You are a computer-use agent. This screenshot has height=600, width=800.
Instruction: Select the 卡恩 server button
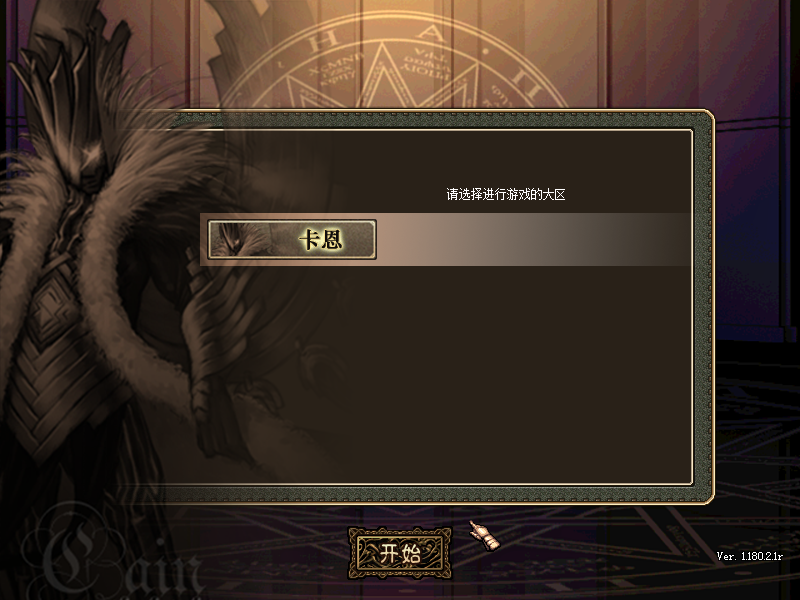click(x=292, y=239)
